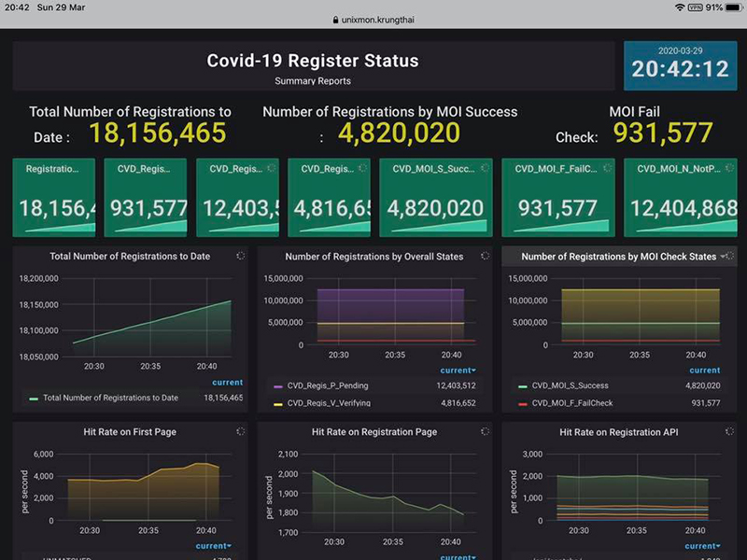Tap the VPN indicator in the status bar
The image size is (747, 560).
(x=696, y=7)
